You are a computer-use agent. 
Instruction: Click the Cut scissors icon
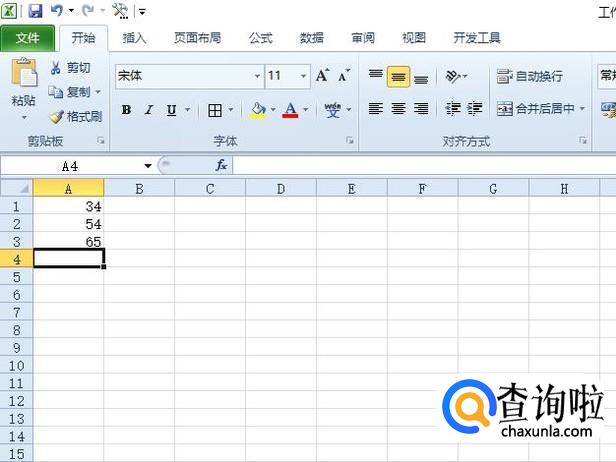[55, 68]
